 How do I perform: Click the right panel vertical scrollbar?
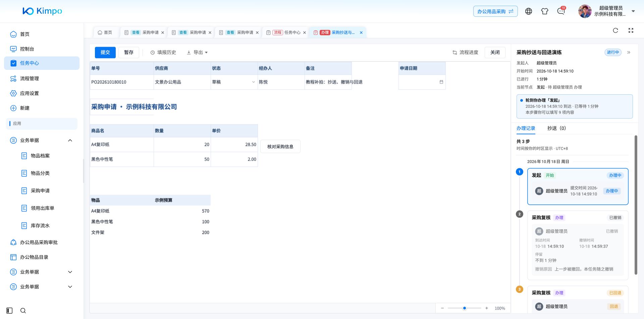click(636, 205)
